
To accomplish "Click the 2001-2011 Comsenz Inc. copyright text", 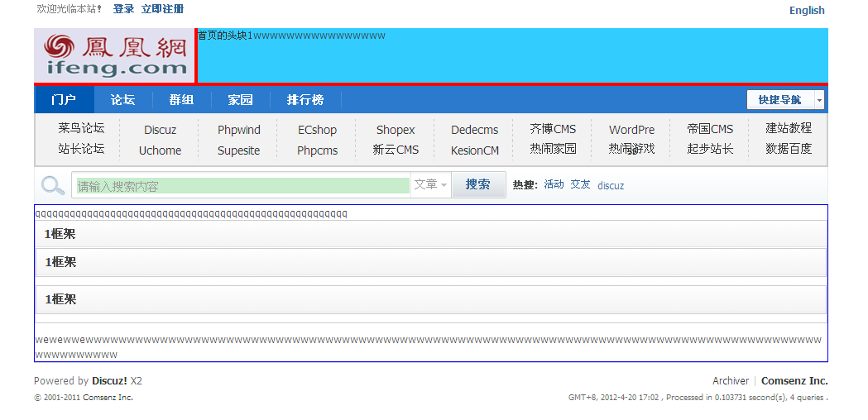I will (84, 398).
